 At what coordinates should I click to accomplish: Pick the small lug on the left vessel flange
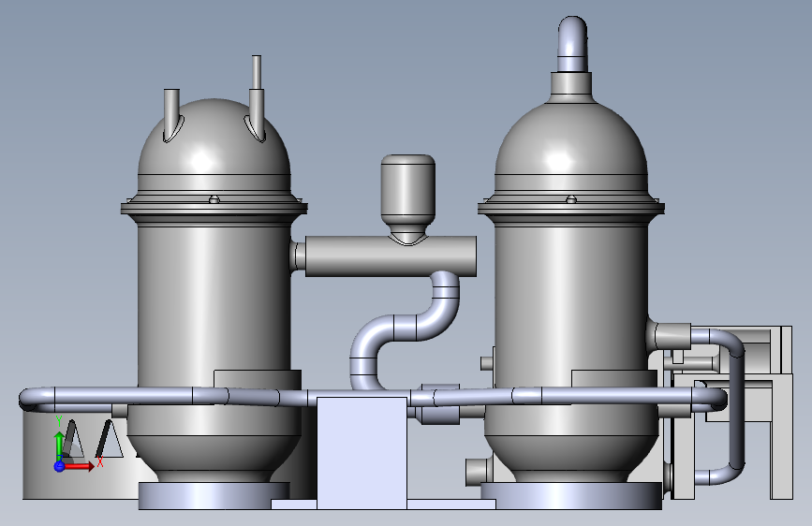214,198
